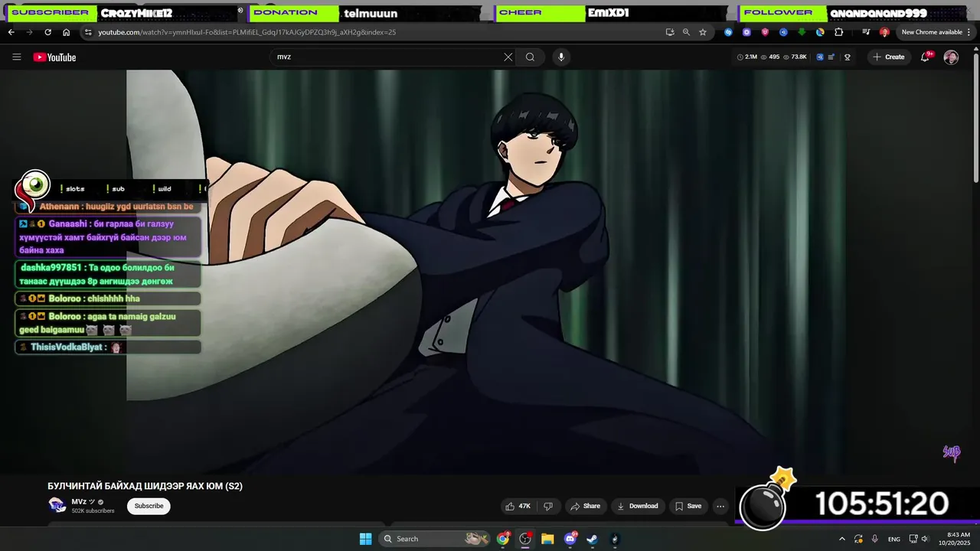Screen dimensions: 980x551
Task: Save the video to a playlist
Action: click(x=688, y=506)
